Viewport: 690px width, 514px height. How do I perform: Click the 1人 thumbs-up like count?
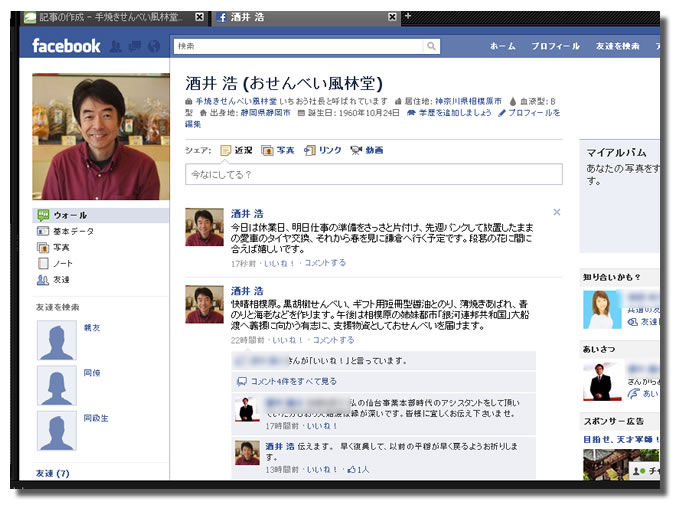[358, 470]
